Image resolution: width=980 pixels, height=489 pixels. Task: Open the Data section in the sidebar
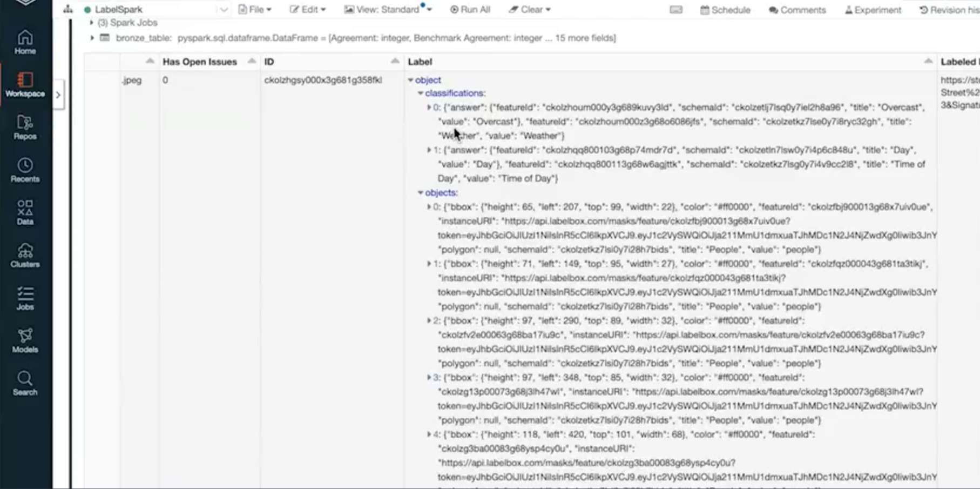tap(25, 212)
